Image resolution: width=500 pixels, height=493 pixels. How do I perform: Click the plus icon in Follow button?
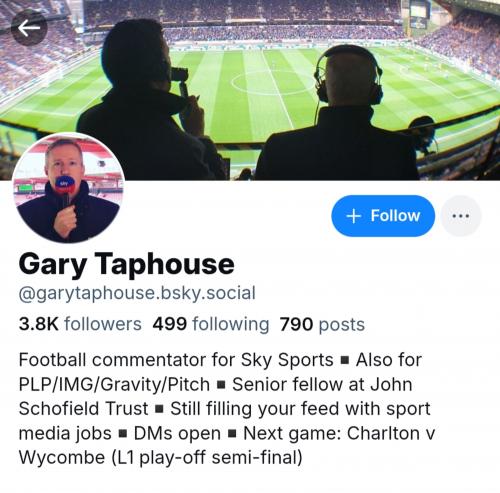click(354, 216)
